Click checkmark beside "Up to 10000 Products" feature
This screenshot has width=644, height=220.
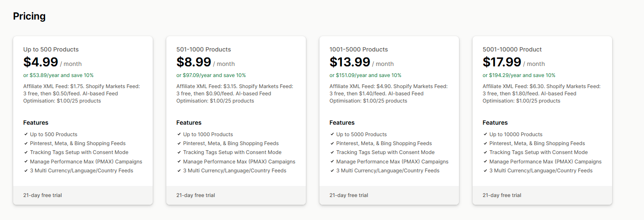[x=485, y=134]
